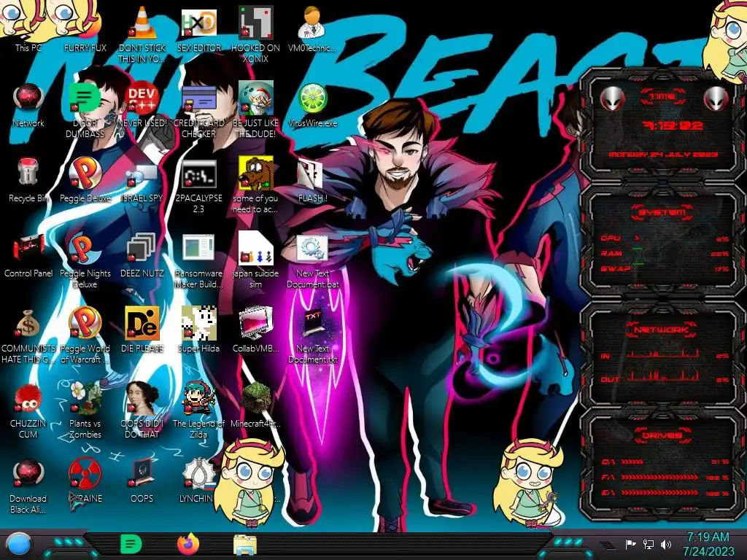Screen dimensions: 747x560
Task: Click the E:\ drive usage bar
Action: click(x=659, y=492)
